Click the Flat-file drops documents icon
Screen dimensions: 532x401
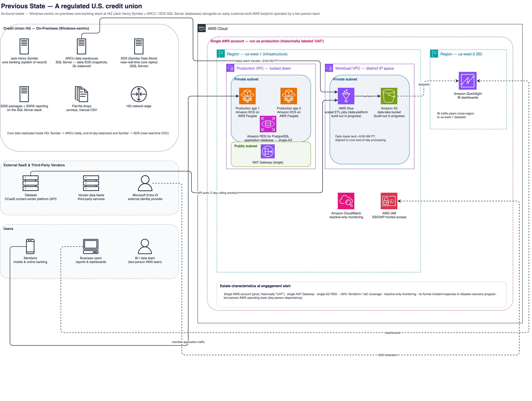(82, 94)
